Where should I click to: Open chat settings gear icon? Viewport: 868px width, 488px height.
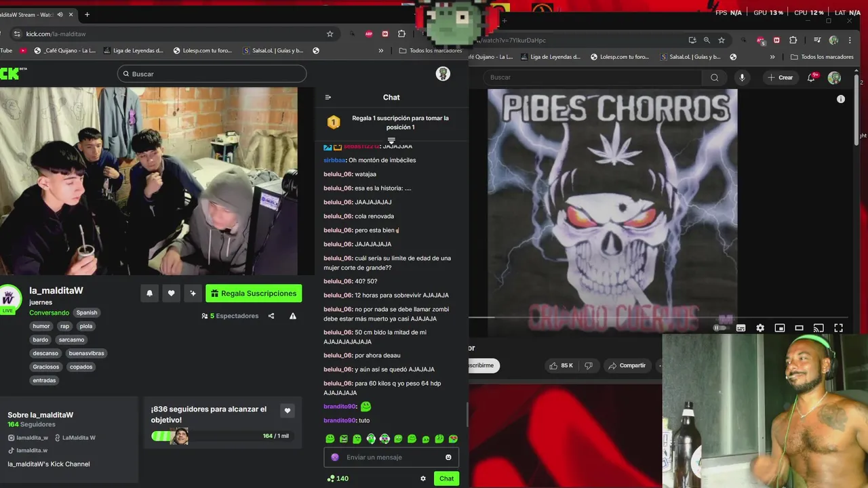(x=423, y=479)
